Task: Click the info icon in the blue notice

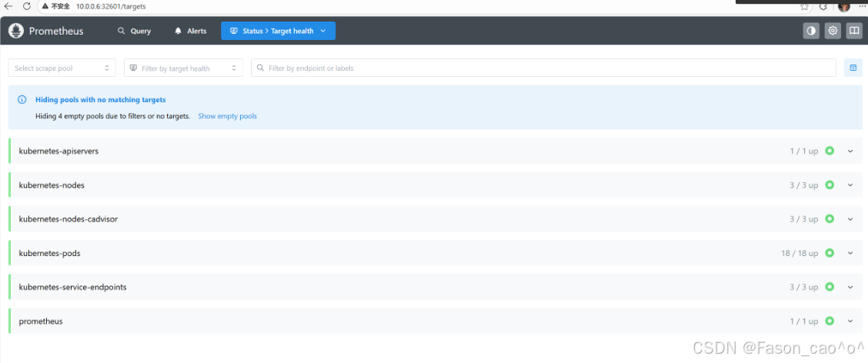Action: pyautogui.click(x=22, y=100)
